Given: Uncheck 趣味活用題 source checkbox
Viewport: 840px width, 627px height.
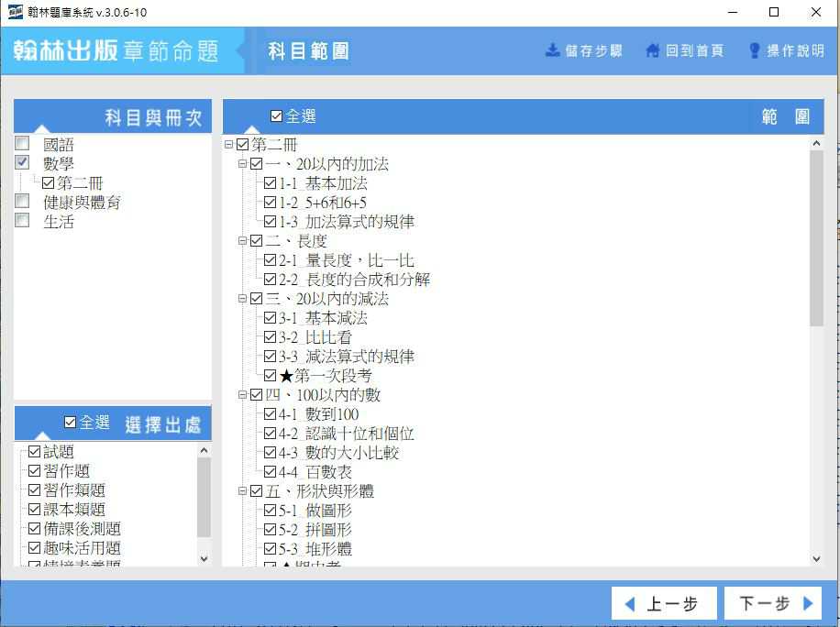Looking at the screenshot, I should point(34,548).
